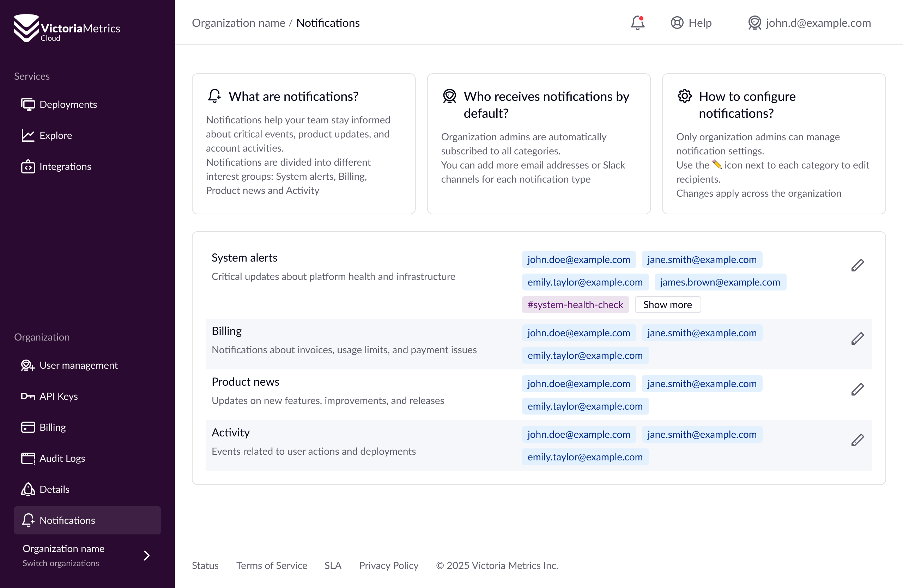Viewport: 903px width, 588px height.
Task: Click Organization name breadcrumb
Action: pyautogui.click(x=238, y=23)
